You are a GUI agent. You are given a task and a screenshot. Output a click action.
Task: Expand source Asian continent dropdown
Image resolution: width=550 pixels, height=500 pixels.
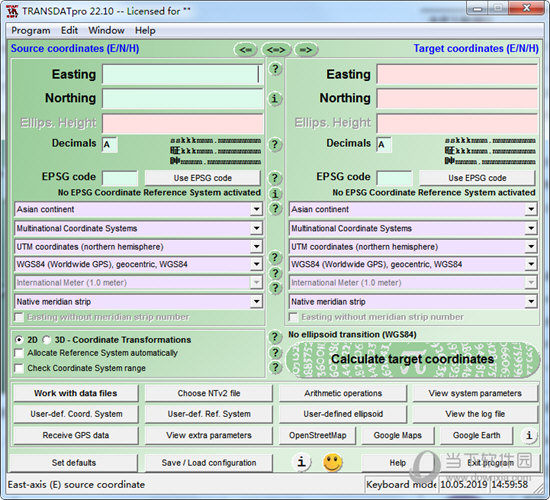coord(256,209)
